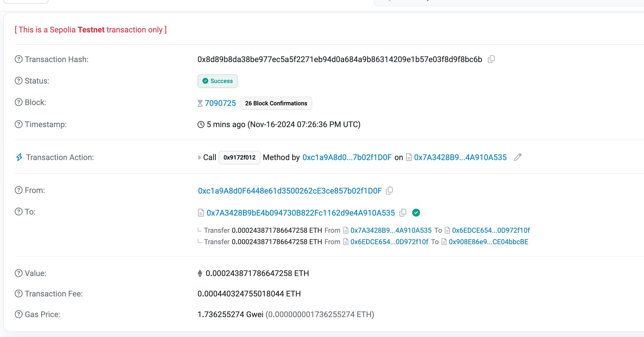Click the Ethereum diamond icon beside Value
Viewport: 644px width, 337px height.
200,273
